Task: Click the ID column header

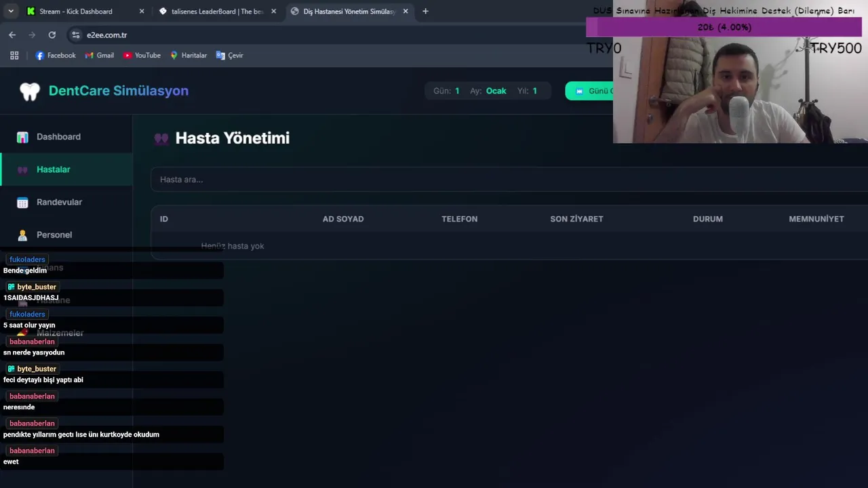Action: (x=164, y=219)
